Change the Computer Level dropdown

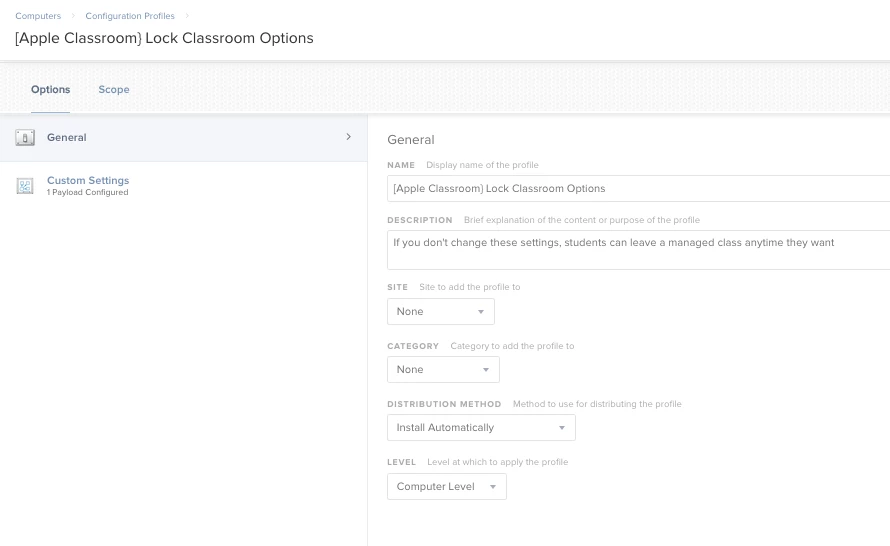pyautogui.click(x=446, y=486)
